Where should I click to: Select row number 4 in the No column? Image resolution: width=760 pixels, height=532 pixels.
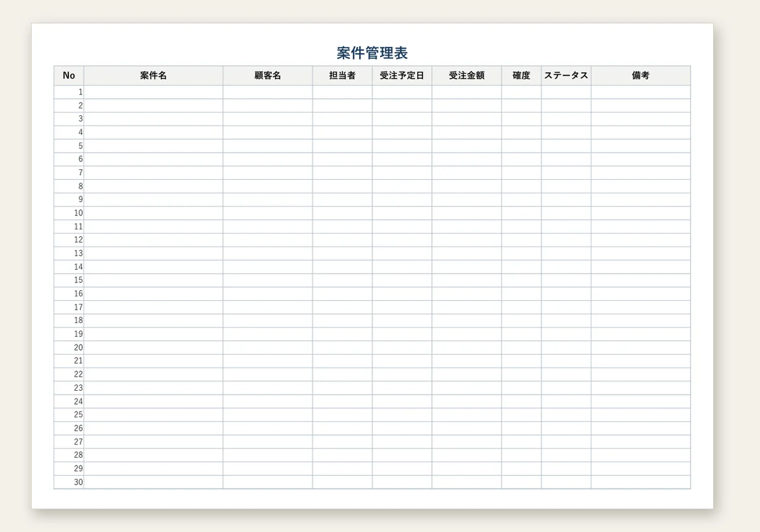[x=69, y=132]
